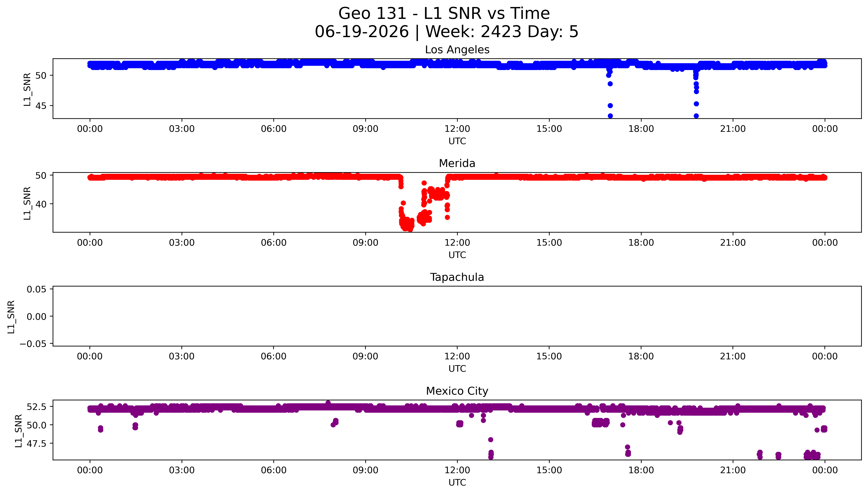
Task: Click the Los Angeles subplot title
Action: (x=457, y=50)
